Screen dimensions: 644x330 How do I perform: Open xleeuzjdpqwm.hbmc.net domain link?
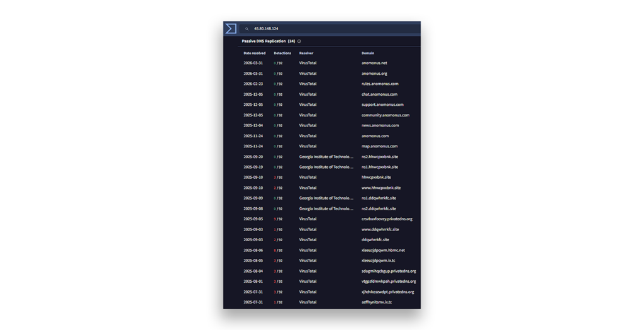click(x=383, y=250)
